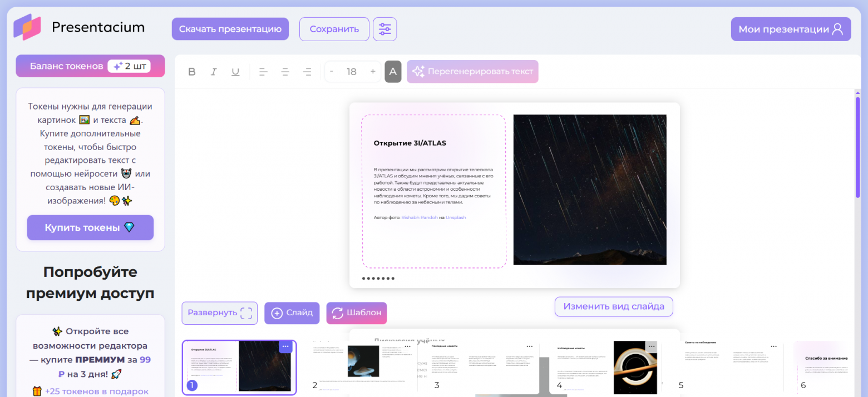Increase font size with plus button
Image resolution: width=868 pixels, height=397 pixels.
click(373, 72)
